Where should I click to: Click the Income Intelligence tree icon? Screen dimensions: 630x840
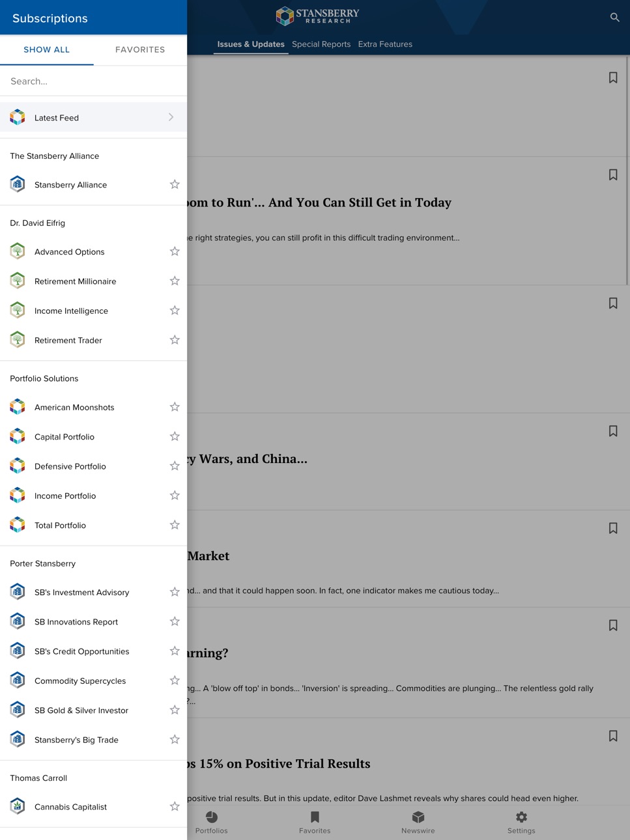[x=18, y=311]
